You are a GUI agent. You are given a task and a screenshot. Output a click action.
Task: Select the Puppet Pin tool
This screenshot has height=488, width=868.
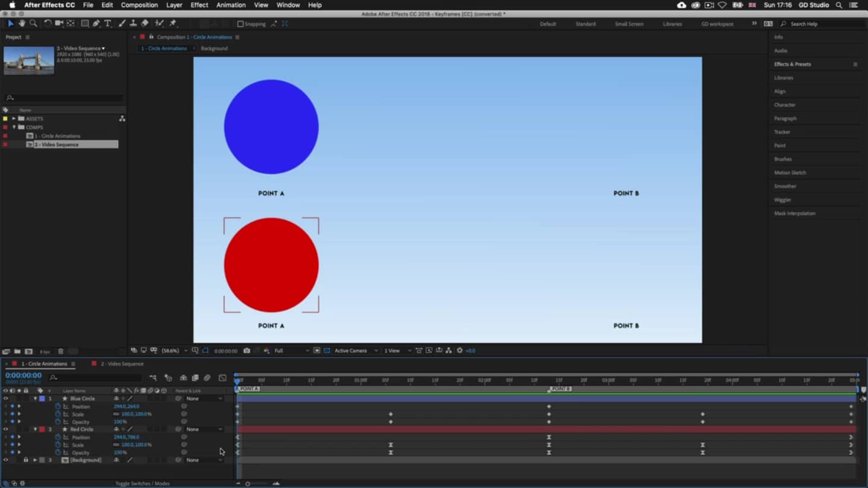[x=173, y=23]
